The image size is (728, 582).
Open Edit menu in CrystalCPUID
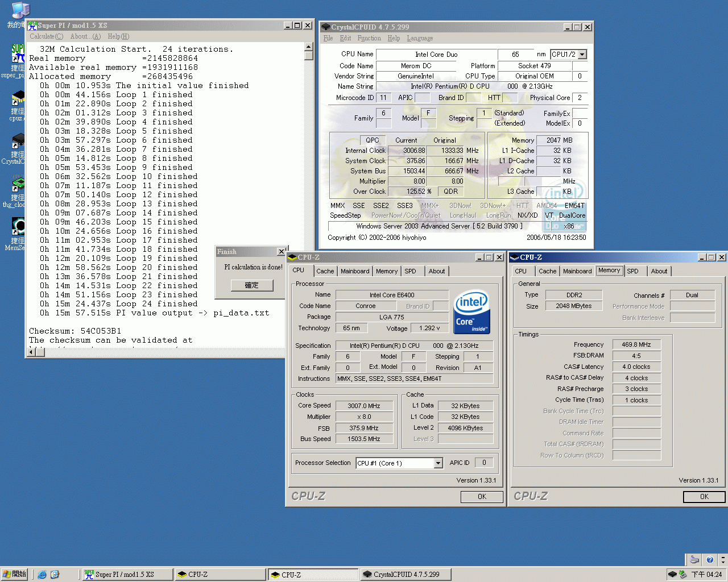tap(345, 38)
